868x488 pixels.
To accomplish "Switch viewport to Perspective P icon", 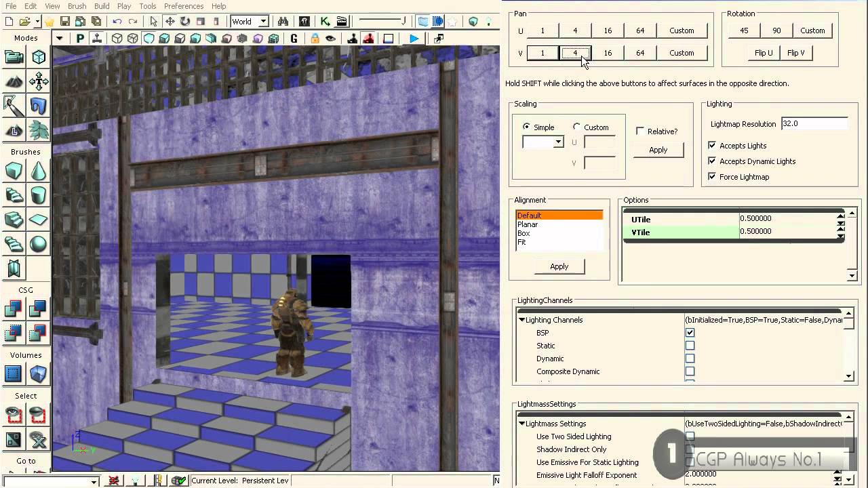I will coord(80,39).
